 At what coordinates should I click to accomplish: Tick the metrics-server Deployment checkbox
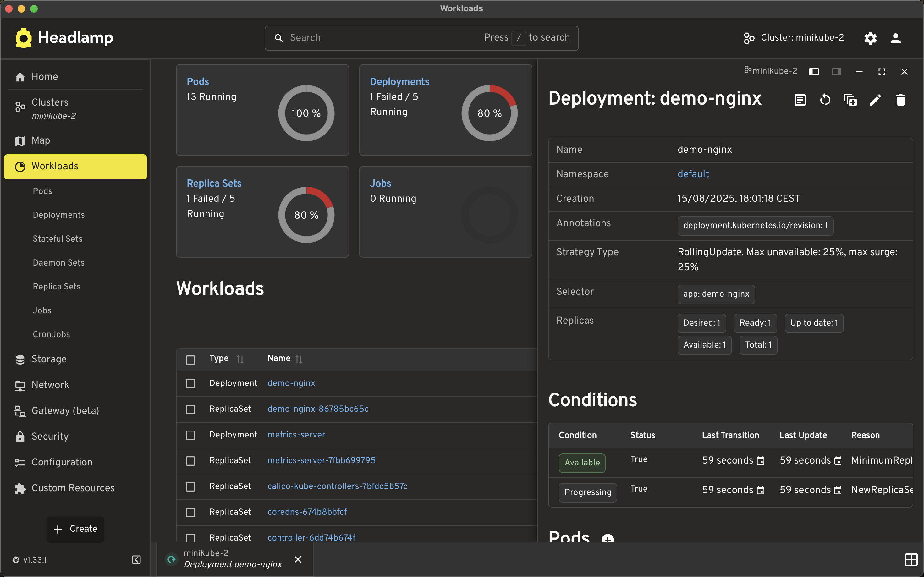point(190,435)
